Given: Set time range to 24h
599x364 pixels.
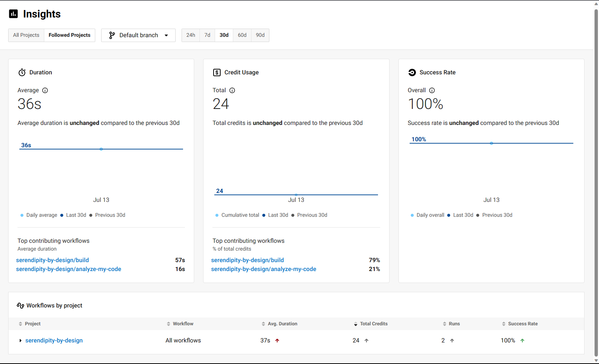Looking at the screenshot, I should coord(190,35).
